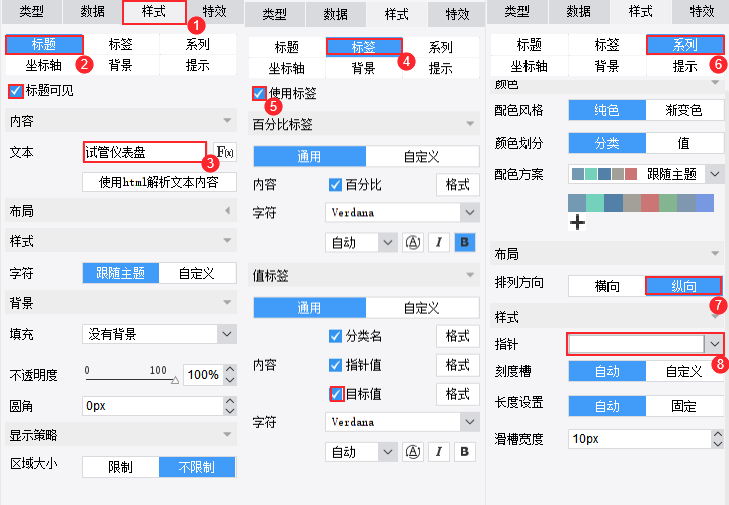
Task: Open the 样式 tab in left panel
Action: tap(154, 12)
